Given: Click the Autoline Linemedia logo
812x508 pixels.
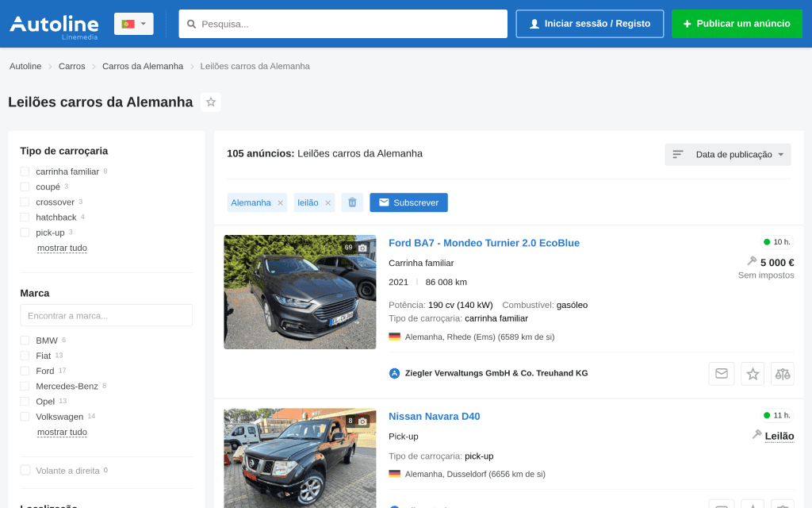Looking at the screenshot, I should (54, 27).
